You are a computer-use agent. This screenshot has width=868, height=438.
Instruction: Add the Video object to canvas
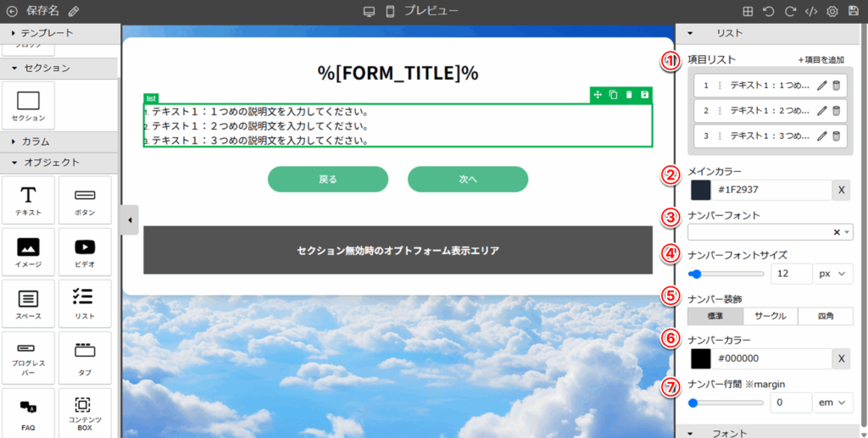coord(85,253)
